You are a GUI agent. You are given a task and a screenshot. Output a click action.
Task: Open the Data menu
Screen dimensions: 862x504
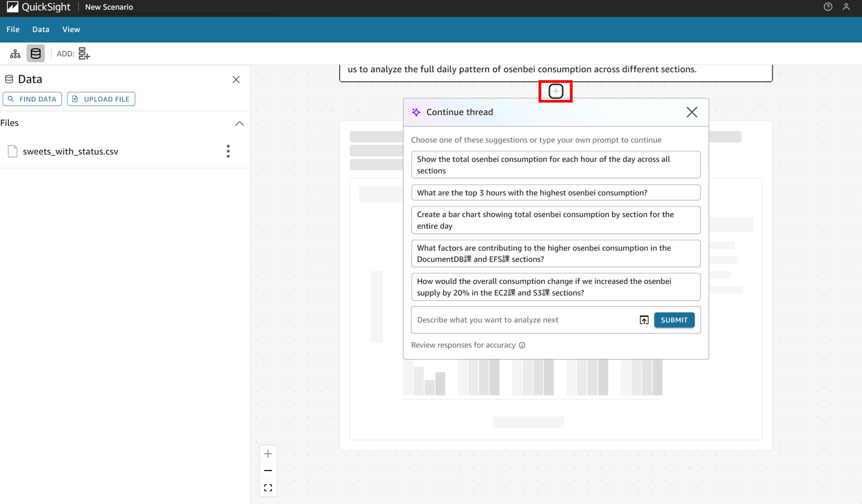(x=41, y=30)
